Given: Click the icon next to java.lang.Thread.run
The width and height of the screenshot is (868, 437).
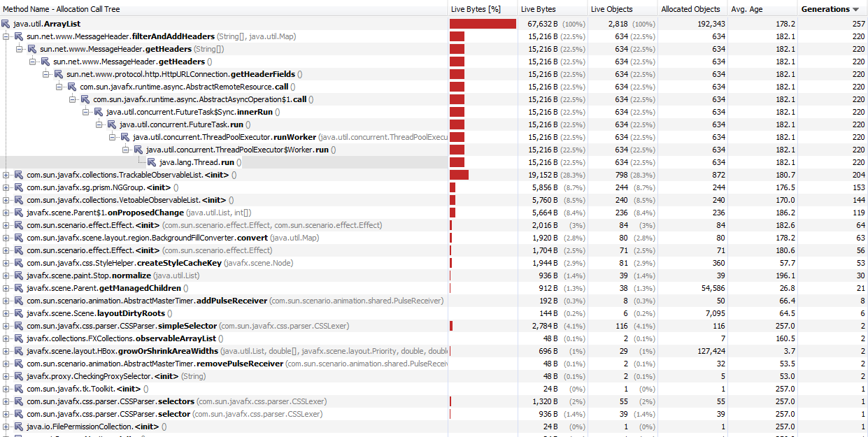Looking at the screenshot, I should [152, 162].
